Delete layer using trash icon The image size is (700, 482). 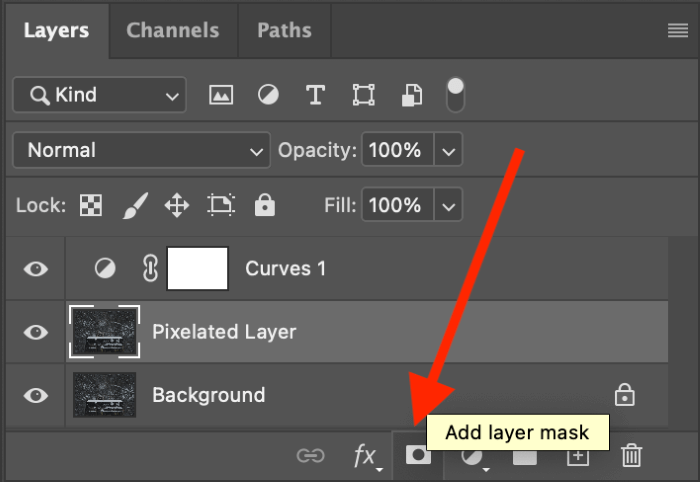[x=631, y=456]
